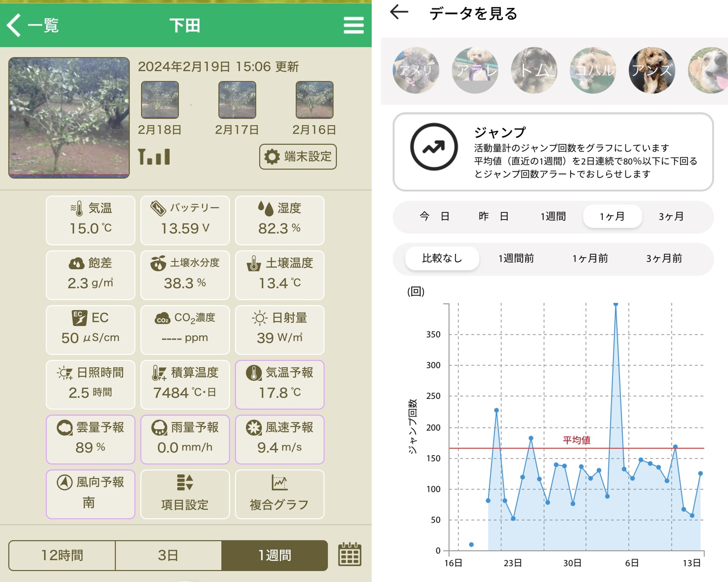Open 複合グラフ combined graph
Image resolution: width=728 pixels, height=582 pixels.
(x=279, y=494)
